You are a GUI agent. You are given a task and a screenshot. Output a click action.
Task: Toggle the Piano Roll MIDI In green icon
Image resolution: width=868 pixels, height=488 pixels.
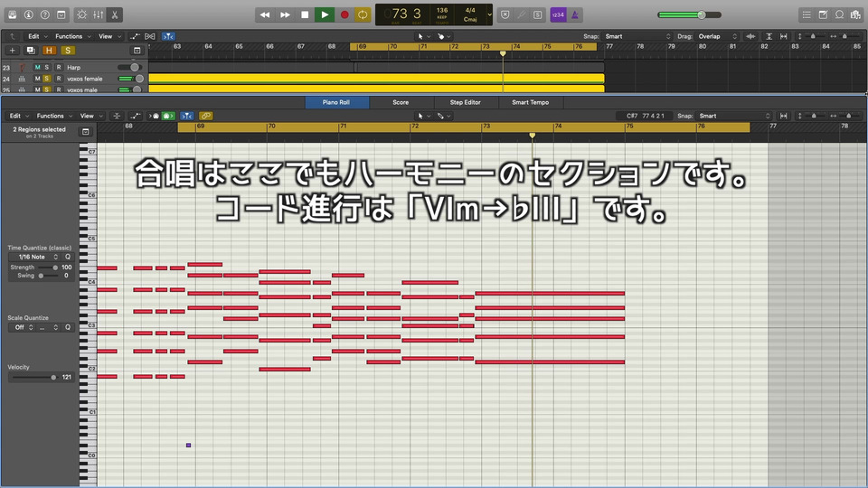pyautogui.click(x=168, y=117)
